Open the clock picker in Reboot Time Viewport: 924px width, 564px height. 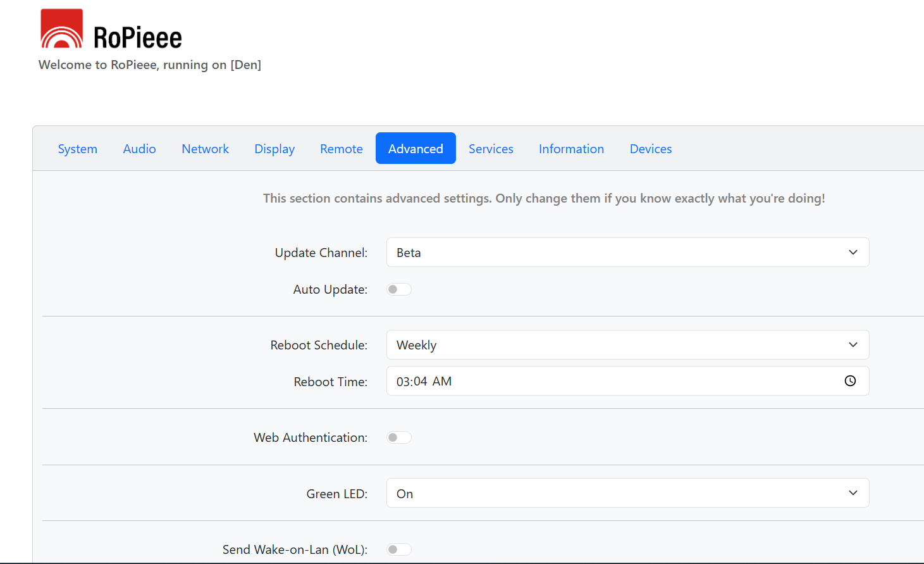click(x=850, y=381)
